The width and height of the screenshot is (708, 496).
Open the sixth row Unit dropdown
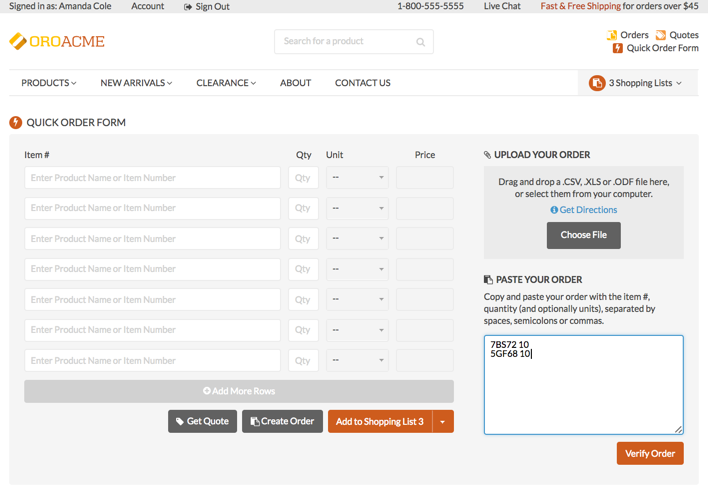[x=357, y=330]
